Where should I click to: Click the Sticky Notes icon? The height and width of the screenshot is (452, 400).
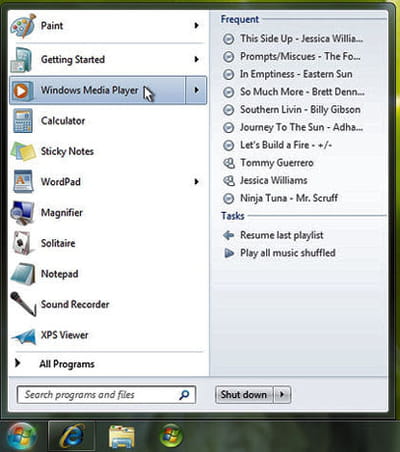23,151
